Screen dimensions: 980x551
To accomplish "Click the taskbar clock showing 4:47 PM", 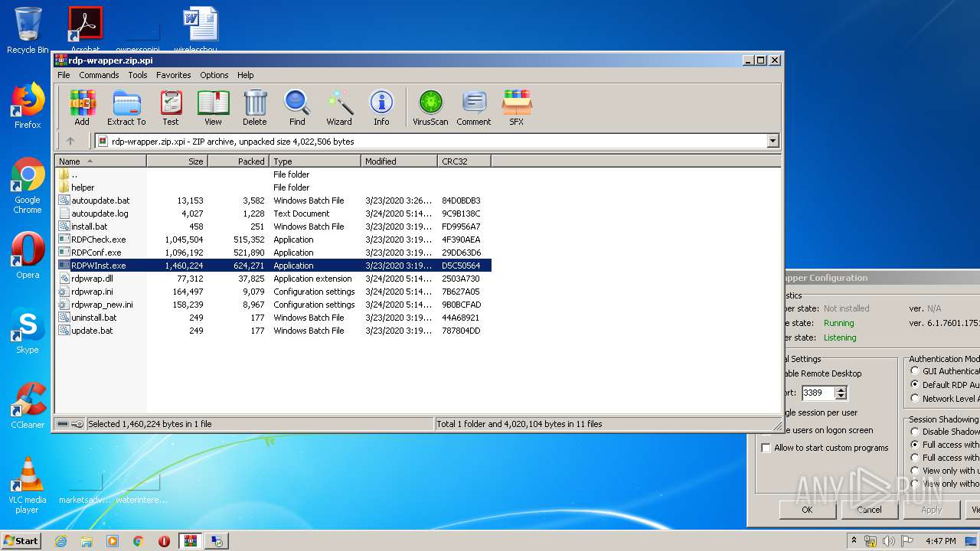I will click(940, 541).
